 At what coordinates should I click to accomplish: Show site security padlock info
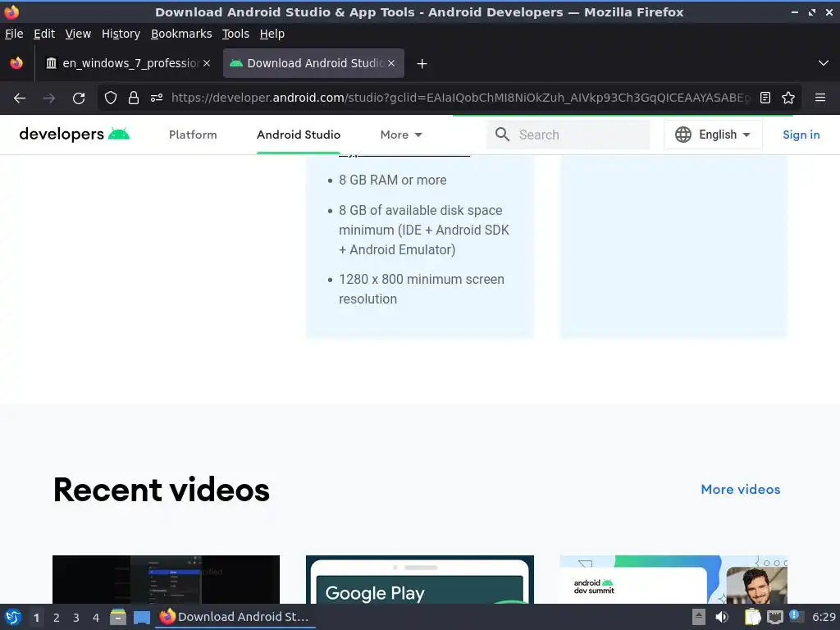[x=134, y=98]
